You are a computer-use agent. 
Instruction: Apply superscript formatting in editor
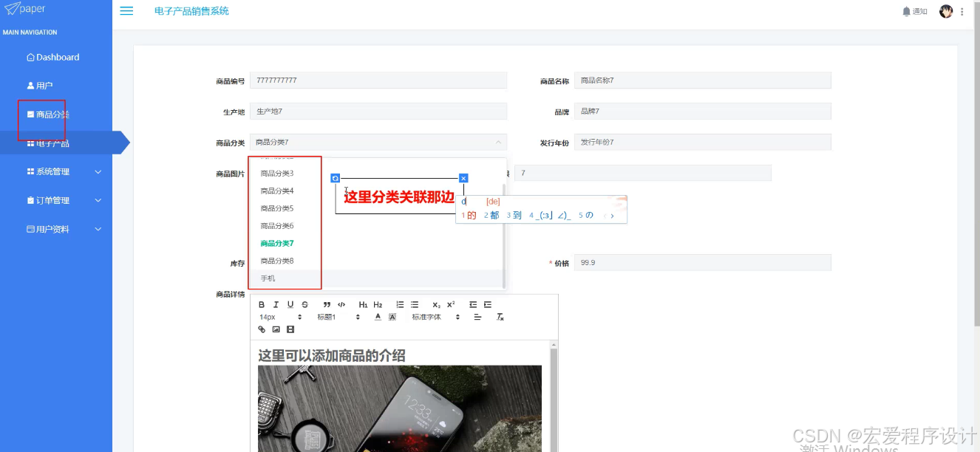[x=451, y=304]
